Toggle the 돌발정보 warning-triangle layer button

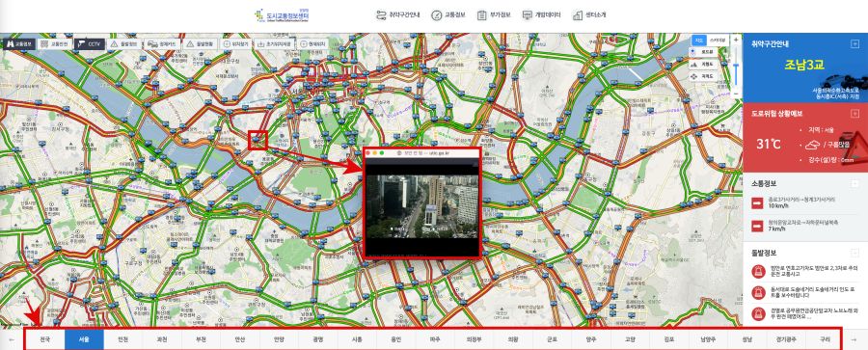[124, 43]
